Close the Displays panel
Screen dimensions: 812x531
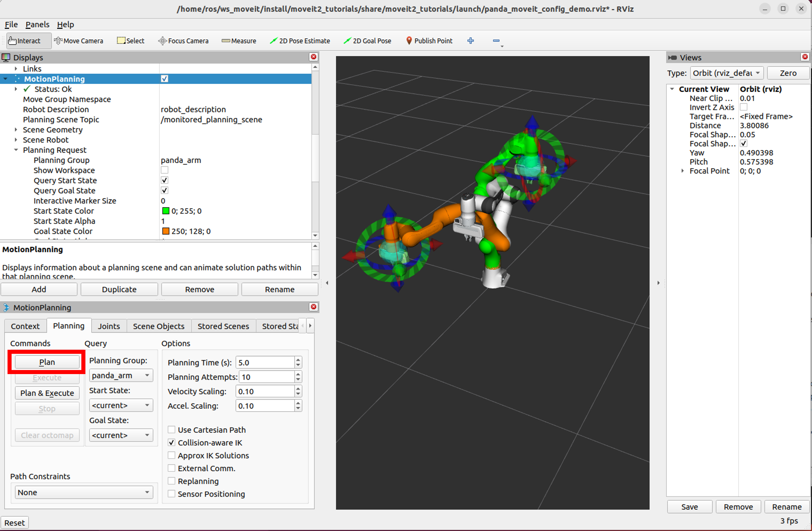pyautogui.click(x=314, y=57)
